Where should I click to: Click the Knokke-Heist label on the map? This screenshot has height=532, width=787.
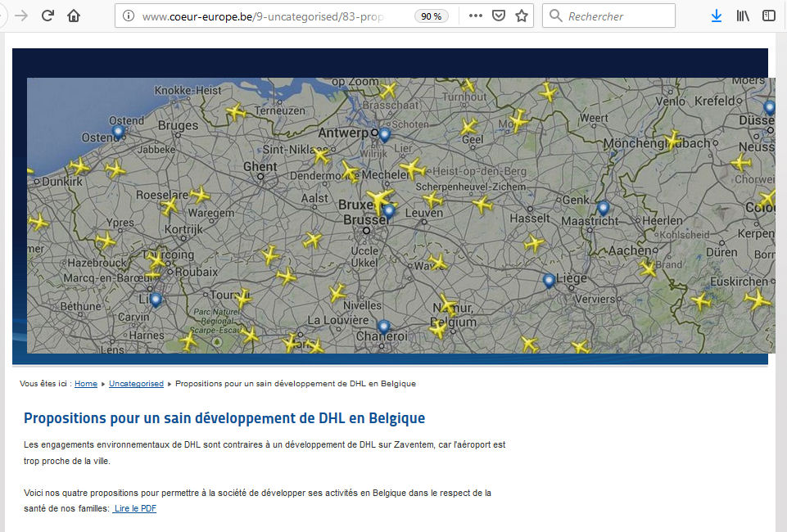click(188, 90)
